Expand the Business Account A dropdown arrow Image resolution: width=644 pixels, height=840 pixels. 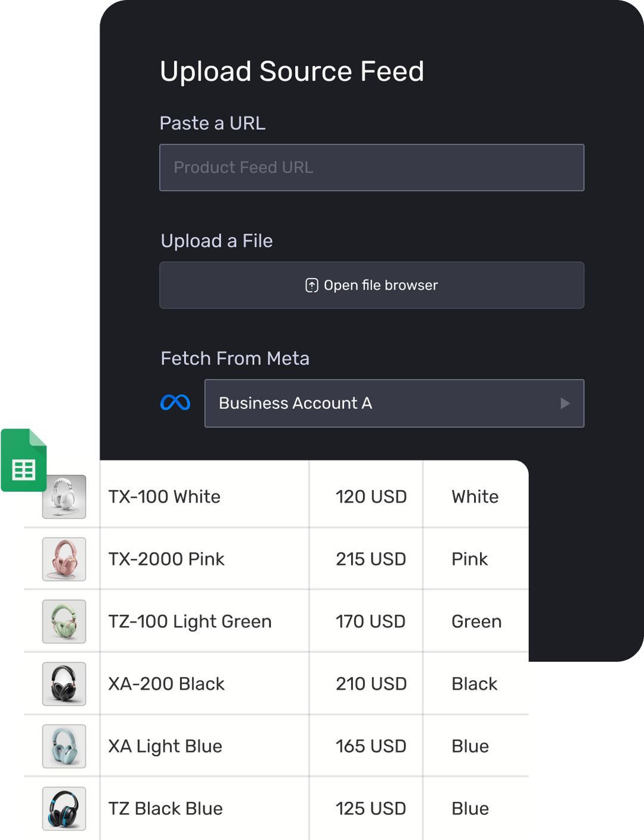[x=565, y=404]
